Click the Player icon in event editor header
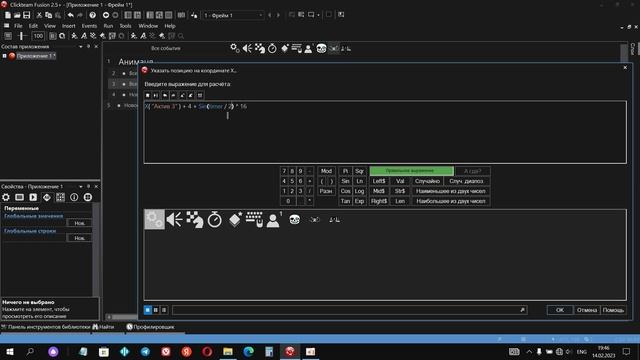This screenshot has height=360, width=640. tap(309, 49)
